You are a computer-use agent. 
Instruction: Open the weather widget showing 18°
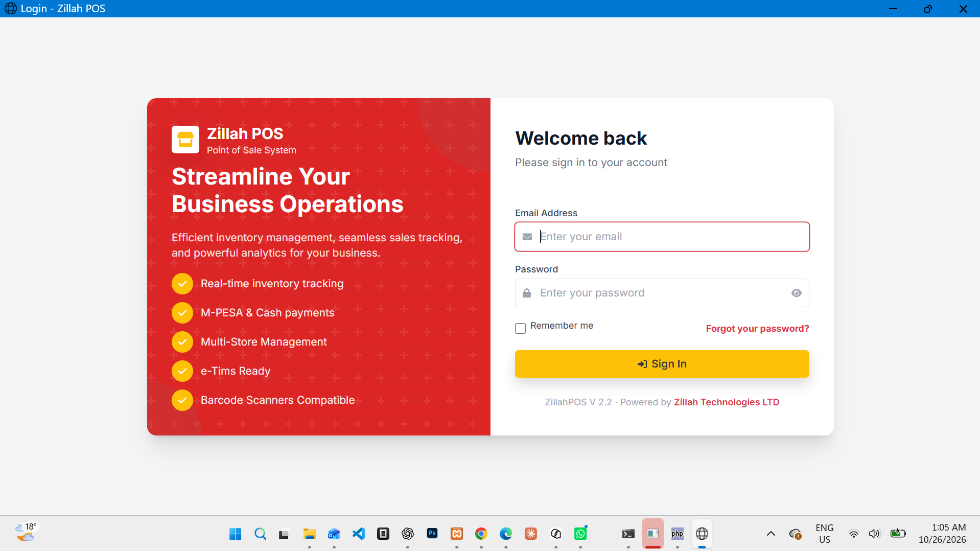pyautogui.click(x=26, y=533)
